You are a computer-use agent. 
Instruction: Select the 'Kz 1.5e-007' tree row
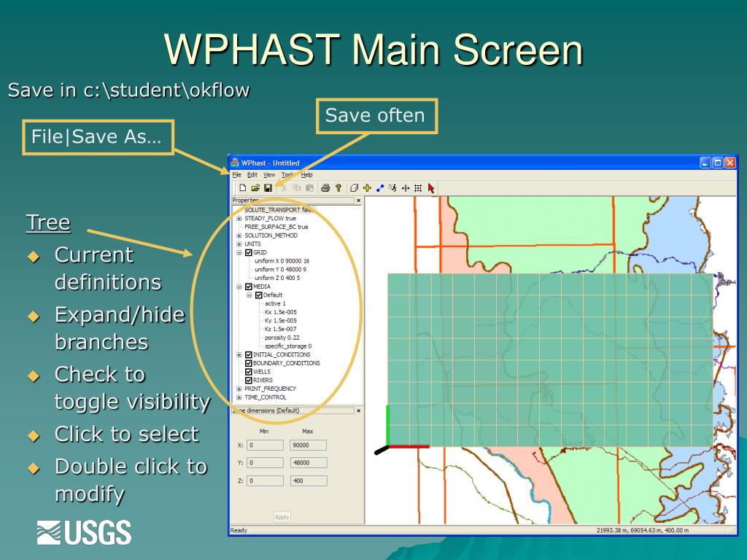click(x=281, y=330)
